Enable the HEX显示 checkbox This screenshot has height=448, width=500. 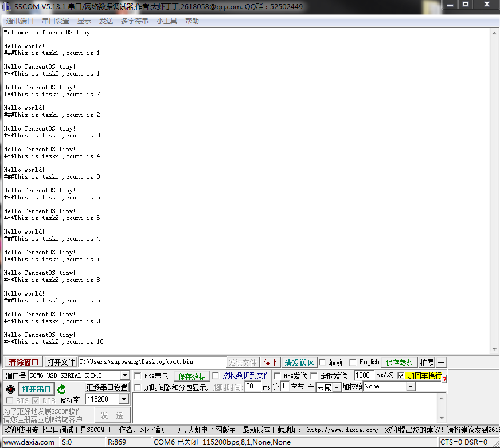138,376
